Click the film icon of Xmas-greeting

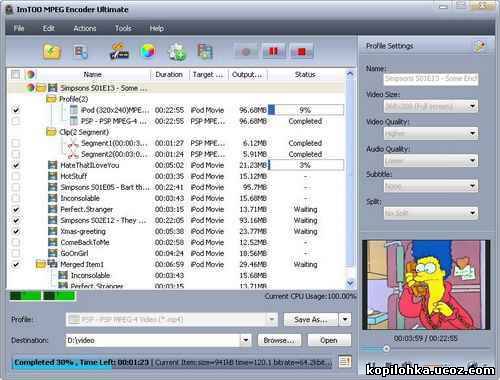(x=52, y=231)
